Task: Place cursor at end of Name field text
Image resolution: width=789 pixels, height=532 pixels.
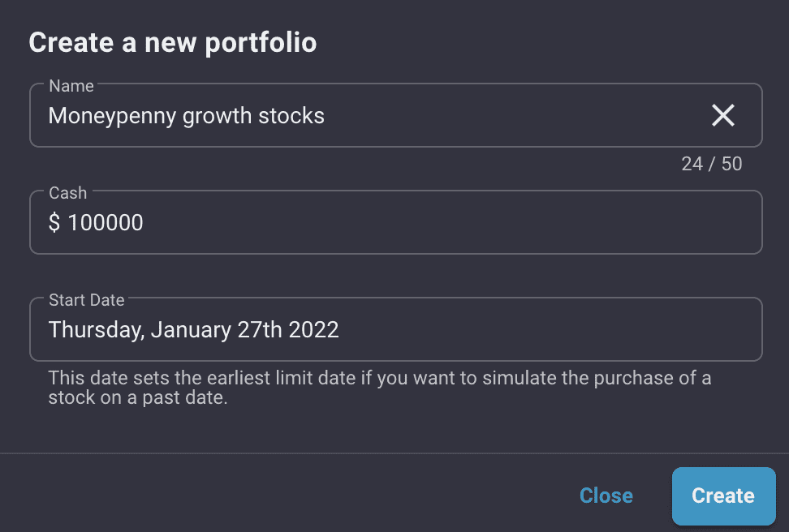Action: pos(326,116)
